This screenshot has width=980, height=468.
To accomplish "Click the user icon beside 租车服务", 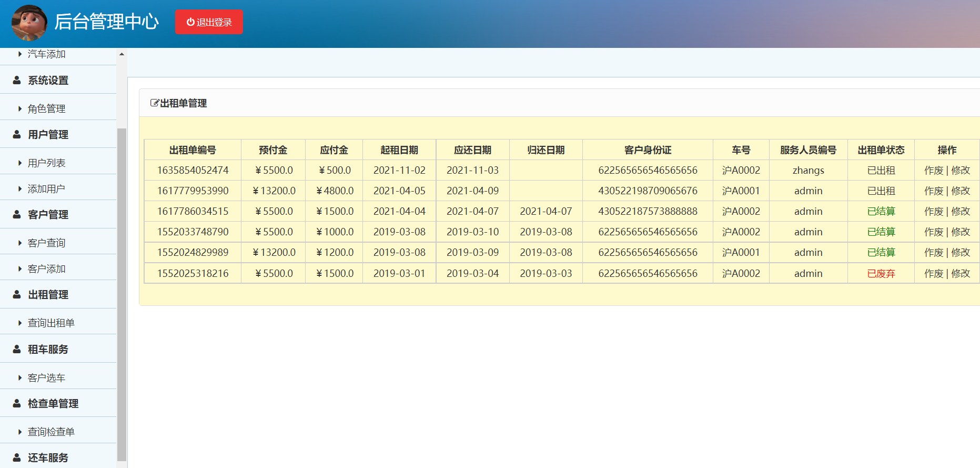I will [x=17, y=349].
